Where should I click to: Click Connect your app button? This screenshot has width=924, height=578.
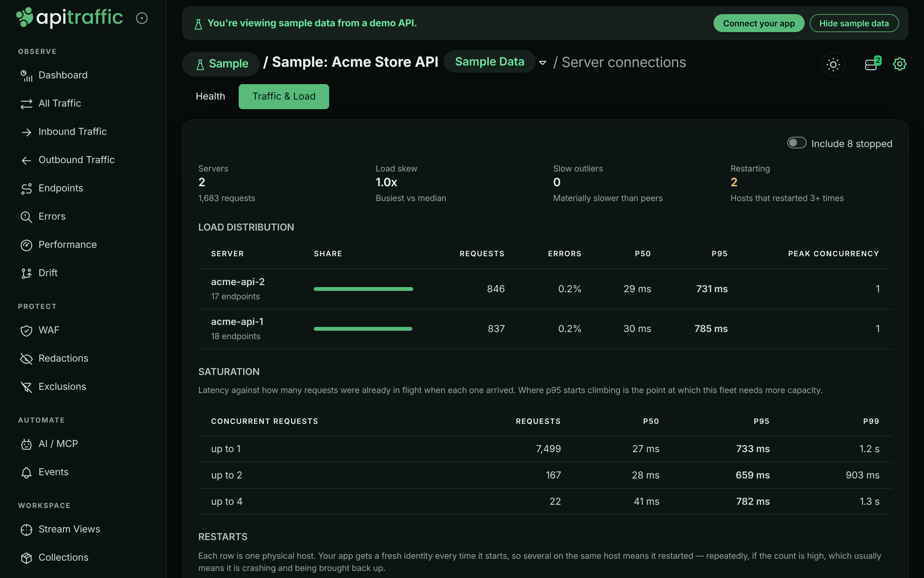point(759,23)
